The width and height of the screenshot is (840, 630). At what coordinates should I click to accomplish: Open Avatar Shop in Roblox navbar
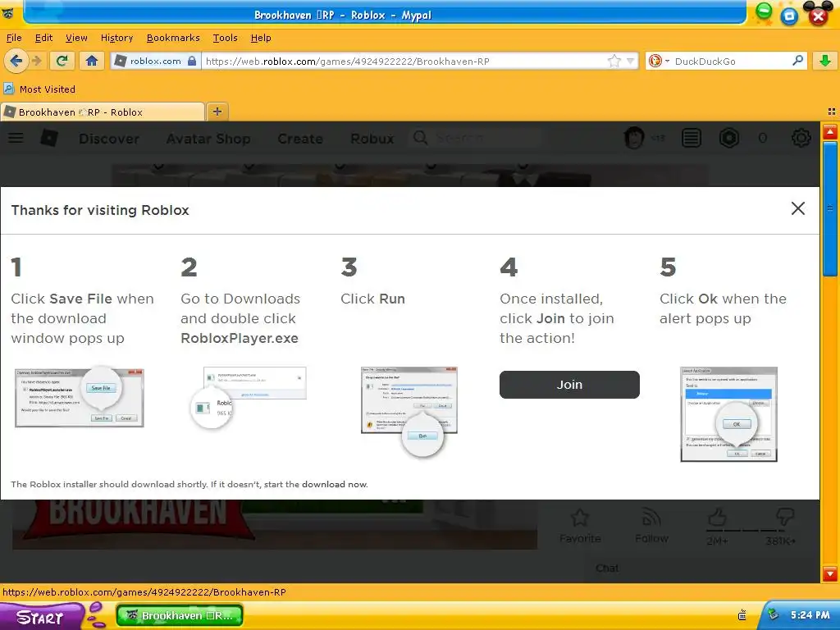pos(208,139)
